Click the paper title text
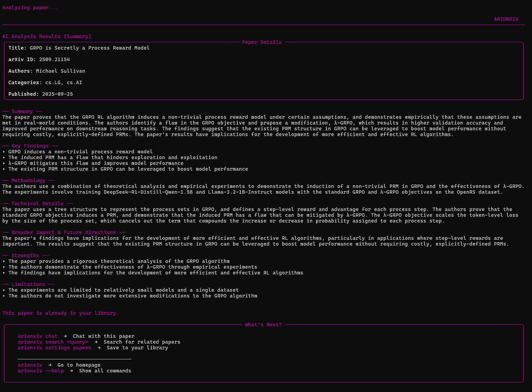The image size is (532, 392). pos(89,48)
